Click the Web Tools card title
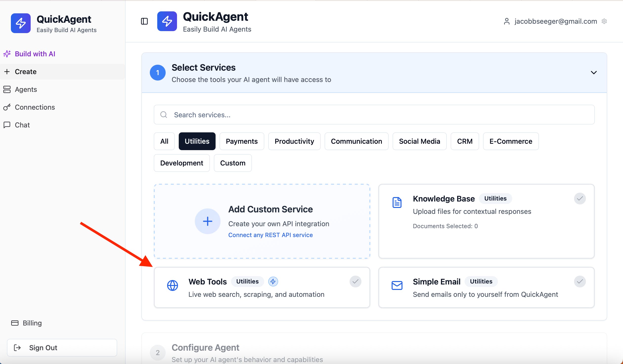The width and height of the screenshot is (623, 364). [208, 282]
